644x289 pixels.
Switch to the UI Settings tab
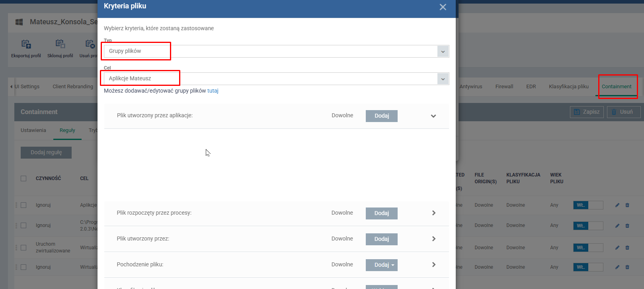pos(27,87)
